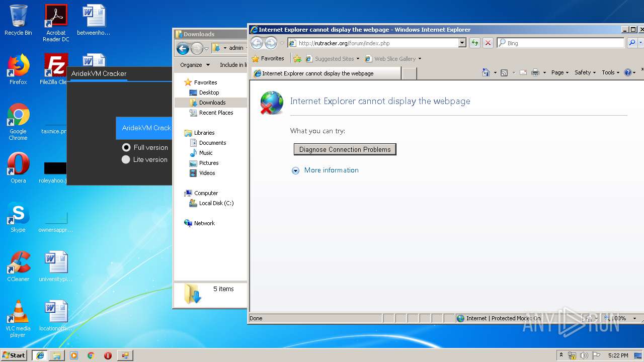Click the Bing search magnifier button
Screen dimensions: 644x362
[x=632, y=43]
